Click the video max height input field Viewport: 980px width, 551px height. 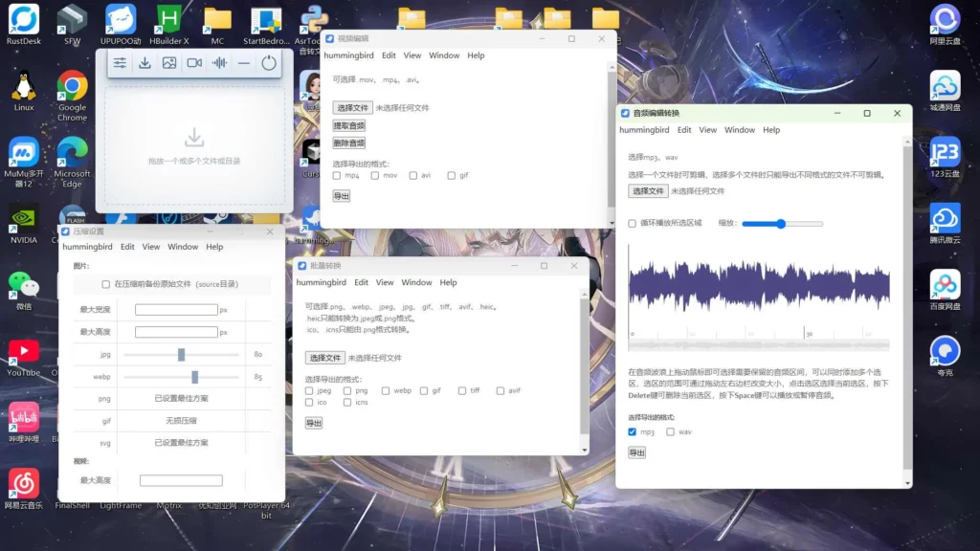(181, 480)
